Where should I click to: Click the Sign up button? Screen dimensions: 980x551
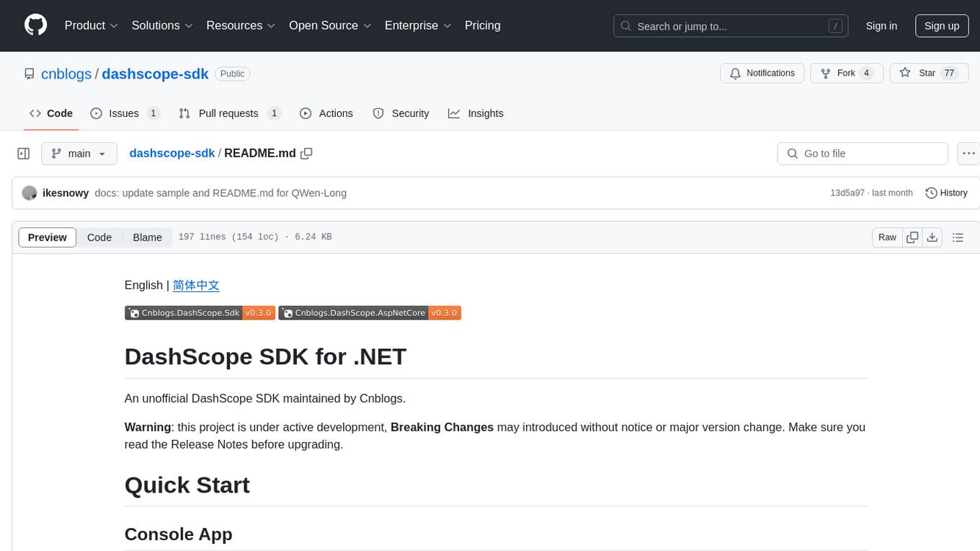[x=942, y=26]
